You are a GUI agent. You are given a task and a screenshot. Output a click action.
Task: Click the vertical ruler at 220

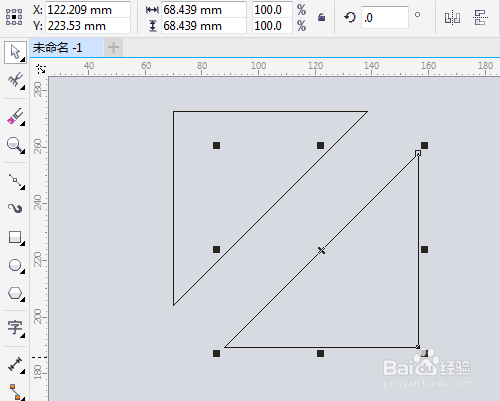(x=38, y=260)
